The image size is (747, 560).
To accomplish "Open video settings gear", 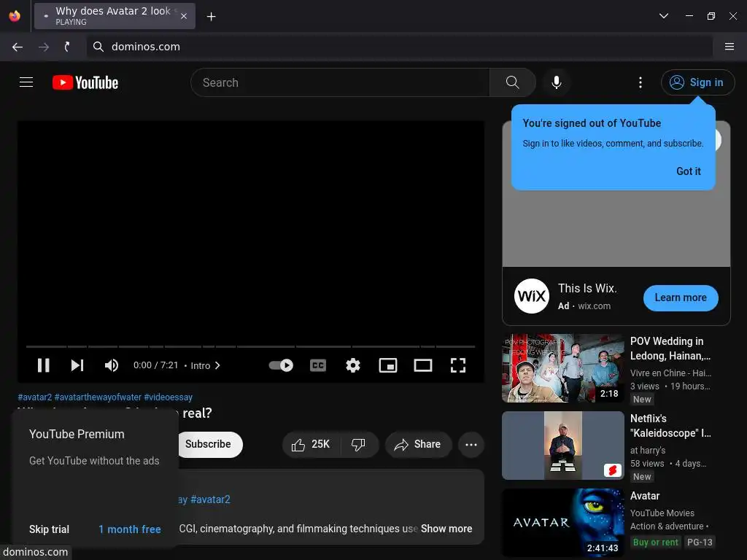I will click(x=353, y=365).
